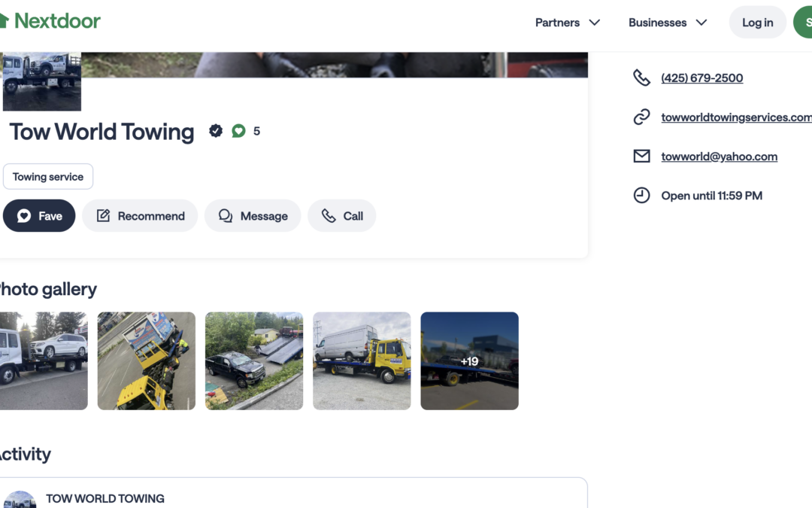Open gallery photo of white SUV on flatbed
The height and width of the screenshot is (508, 812).
pyautogui.click(x=44, y=360)
